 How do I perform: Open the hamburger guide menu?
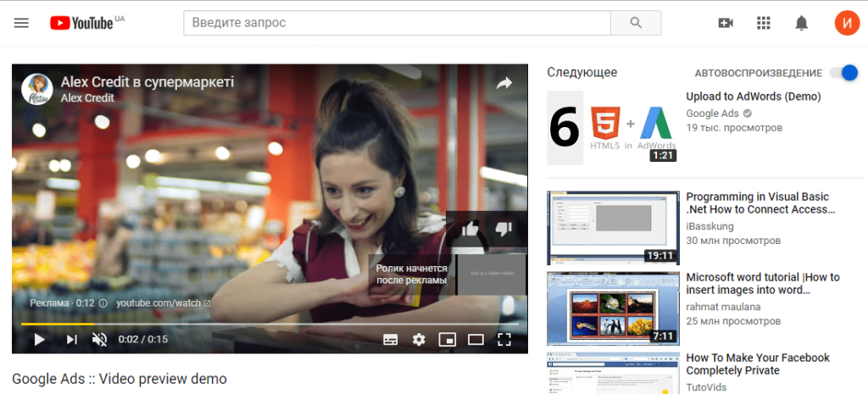click(21, 23)
